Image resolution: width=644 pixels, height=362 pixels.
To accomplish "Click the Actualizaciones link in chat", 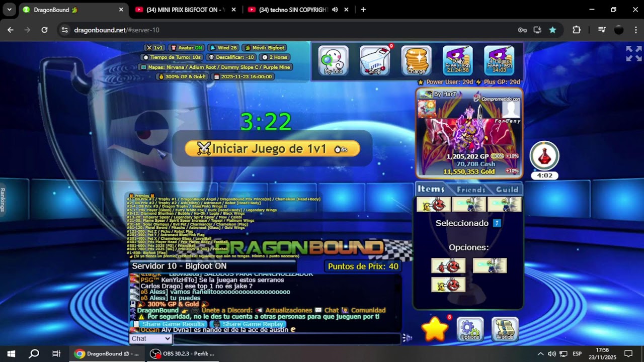I will tap(288, 310).
